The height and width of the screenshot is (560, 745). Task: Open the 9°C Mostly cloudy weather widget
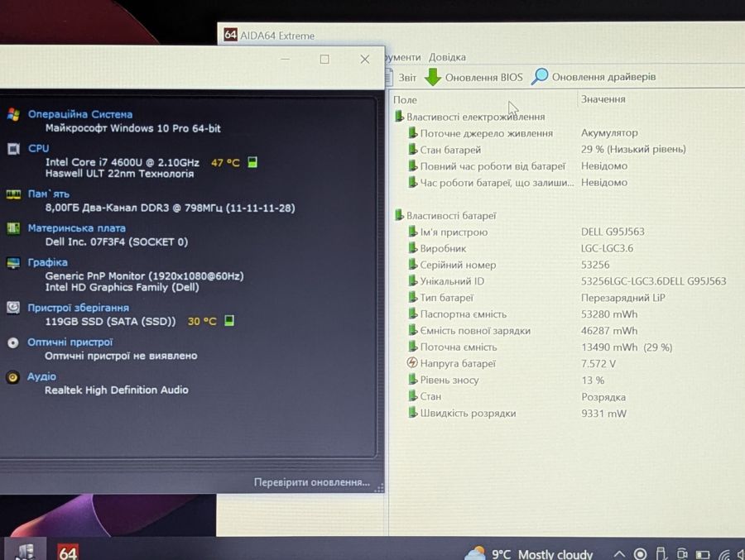coord(529,554)
